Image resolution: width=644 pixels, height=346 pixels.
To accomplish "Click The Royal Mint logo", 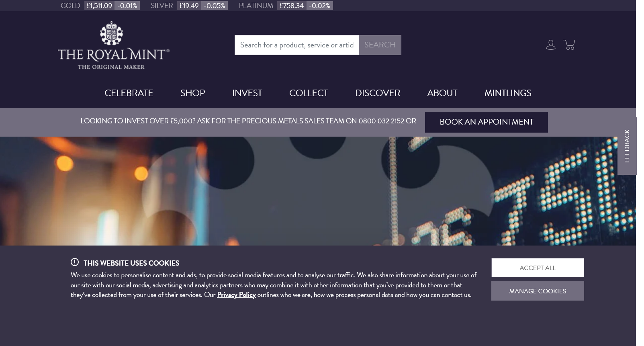I will click(x=113, y=45).
